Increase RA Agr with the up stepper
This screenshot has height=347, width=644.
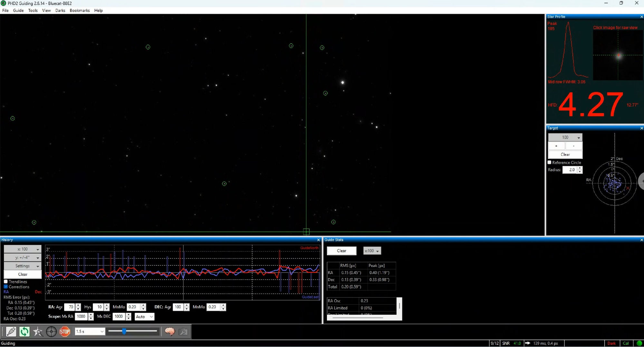click(78, 305)
